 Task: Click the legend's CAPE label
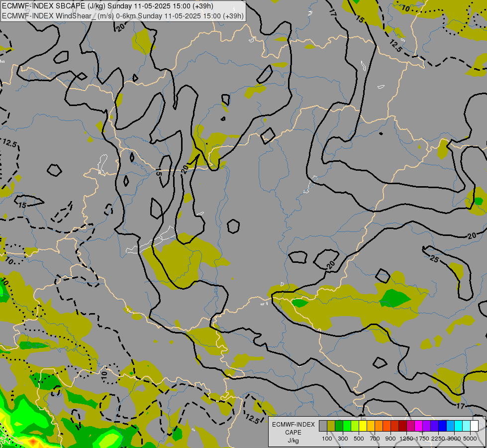click(293, 433)
